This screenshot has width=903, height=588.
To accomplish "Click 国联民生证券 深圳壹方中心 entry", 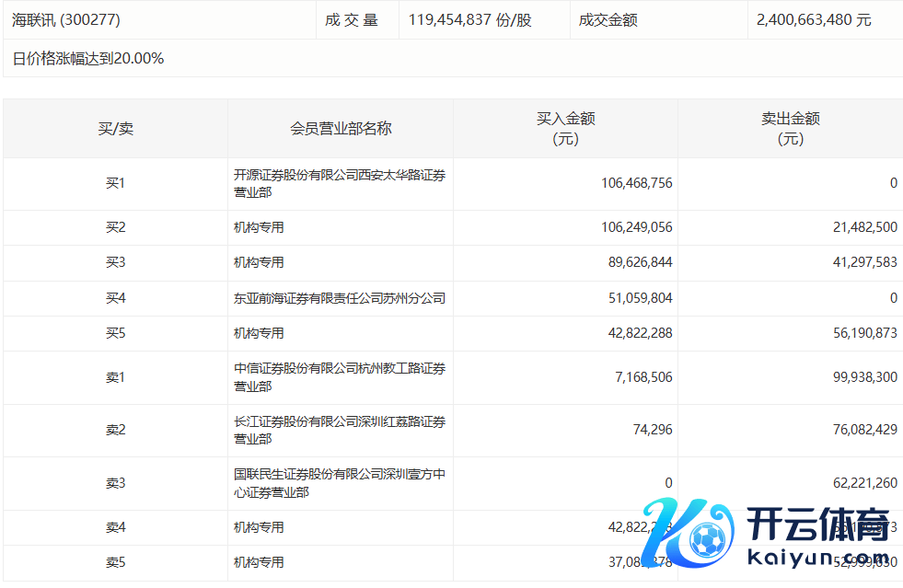I will point(339,483).
